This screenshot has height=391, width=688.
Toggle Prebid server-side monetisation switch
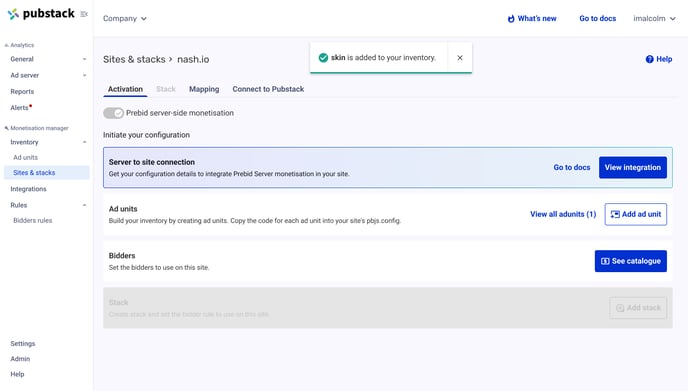pos(113,113)
